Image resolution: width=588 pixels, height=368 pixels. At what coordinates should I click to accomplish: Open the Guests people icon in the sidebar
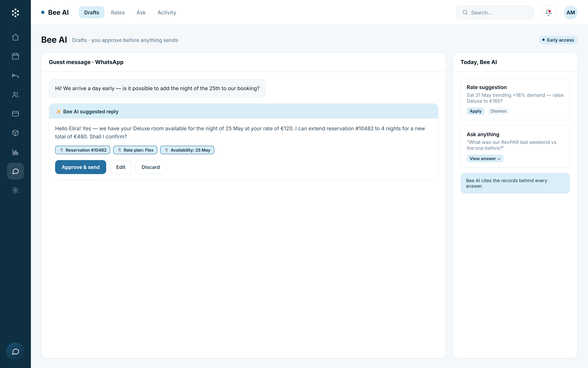coord(15,95)
